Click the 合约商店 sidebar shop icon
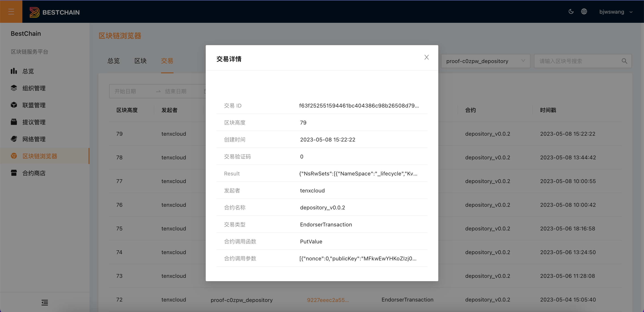 (x=14, y=173)
